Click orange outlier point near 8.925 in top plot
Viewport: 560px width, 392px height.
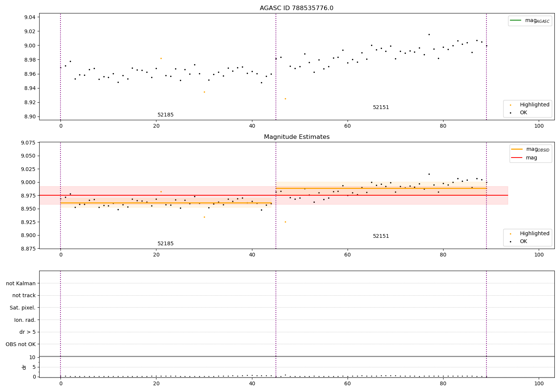(x=285, y=99)
